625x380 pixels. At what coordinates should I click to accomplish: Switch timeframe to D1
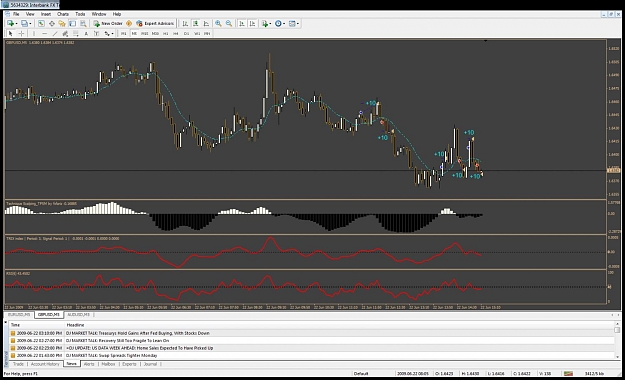pyautogui.click(x=186, y=33)
